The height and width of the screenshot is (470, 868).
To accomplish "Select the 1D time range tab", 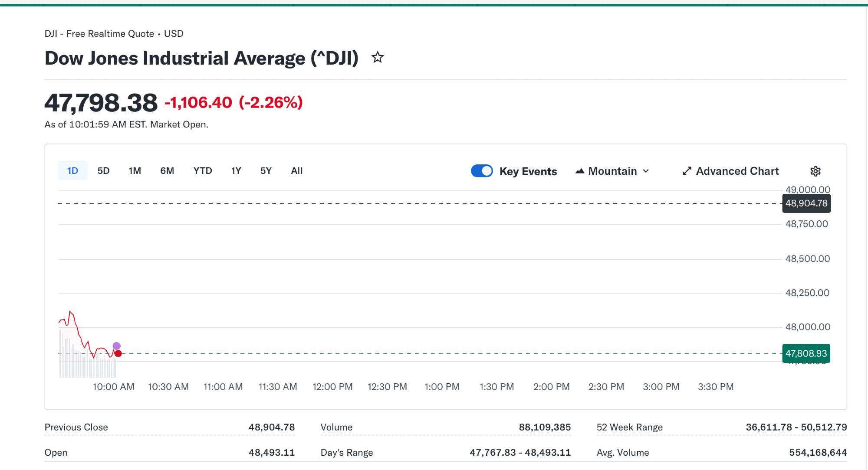I will (x=72, y=171).
